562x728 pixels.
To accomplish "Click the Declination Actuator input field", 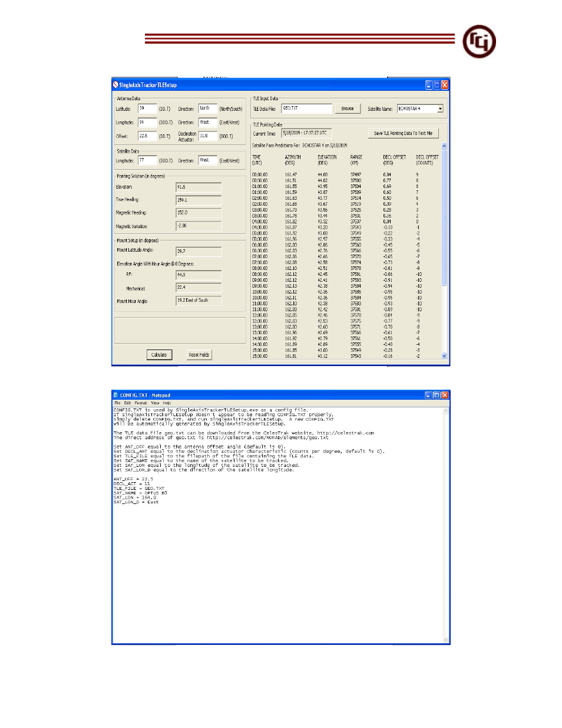I will pos(208,136).
